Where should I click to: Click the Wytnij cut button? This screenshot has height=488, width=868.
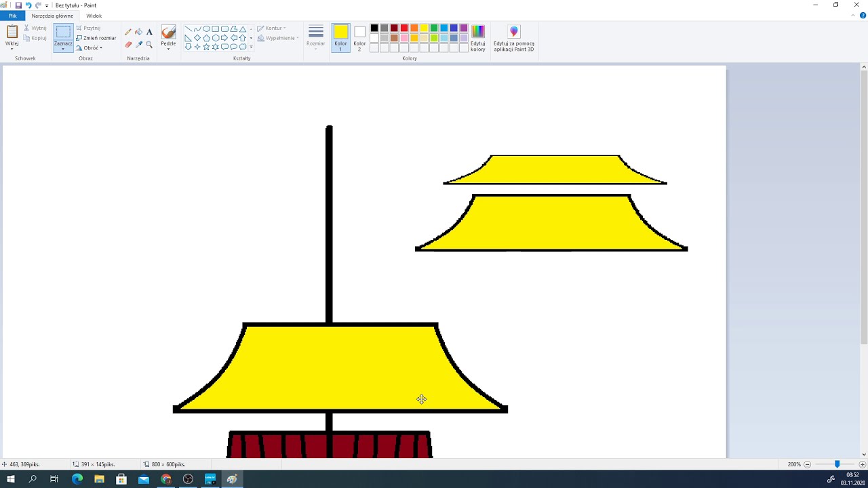(x=35, y=28)
